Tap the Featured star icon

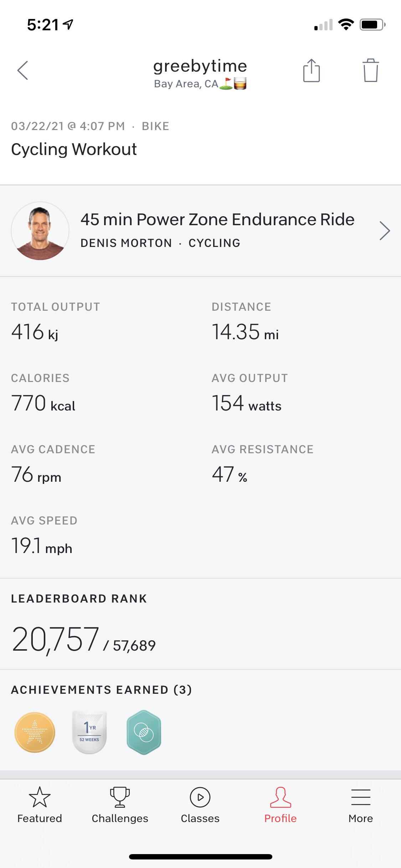tap(40, 797)
